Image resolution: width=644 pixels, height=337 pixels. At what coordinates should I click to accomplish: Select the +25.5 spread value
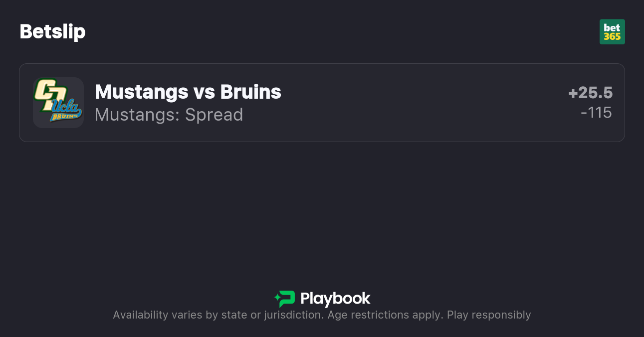pos(590,93)
